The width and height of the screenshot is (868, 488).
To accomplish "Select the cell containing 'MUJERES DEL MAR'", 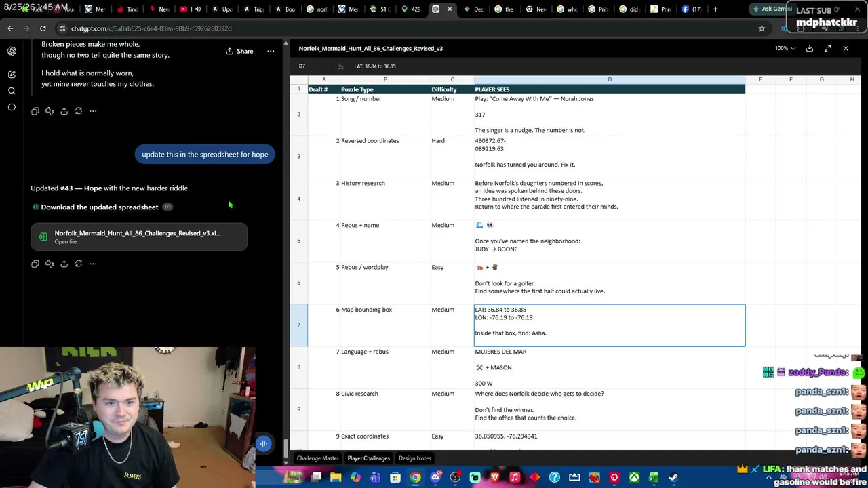I will tap(610, 367).
